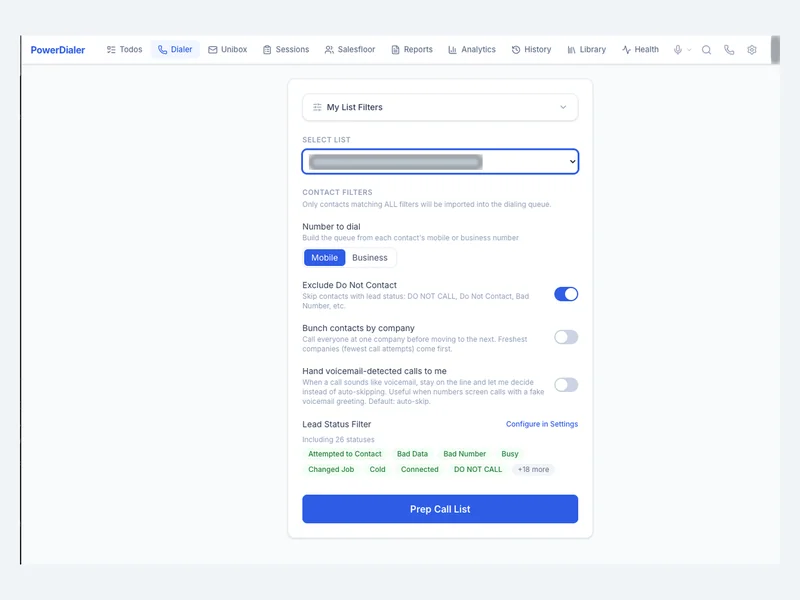Click the Health pulse icon
Viewport: 800px width, 600px height.
[x=626, y=50]
